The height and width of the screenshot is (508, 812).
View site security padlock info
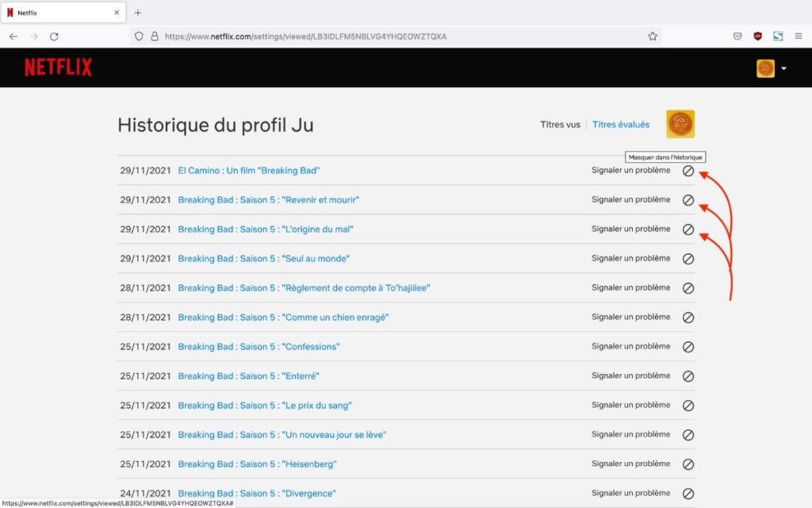(x=155, y=37)
